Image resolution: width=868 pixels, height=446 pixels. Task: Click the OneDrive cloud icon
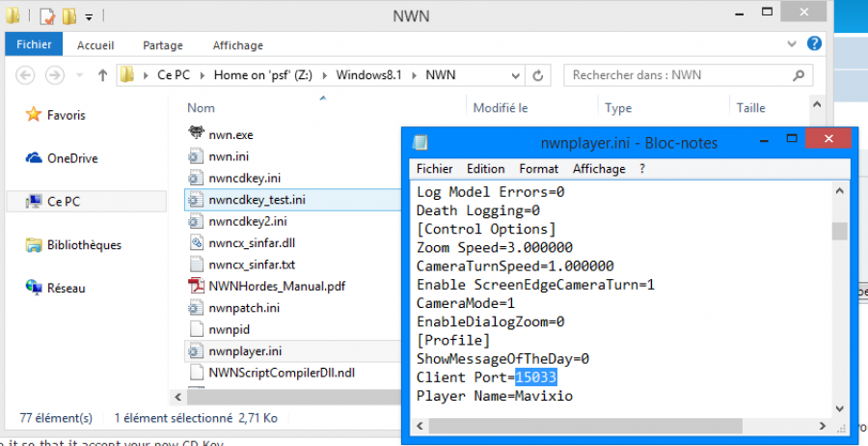click(x=34, y=158)
